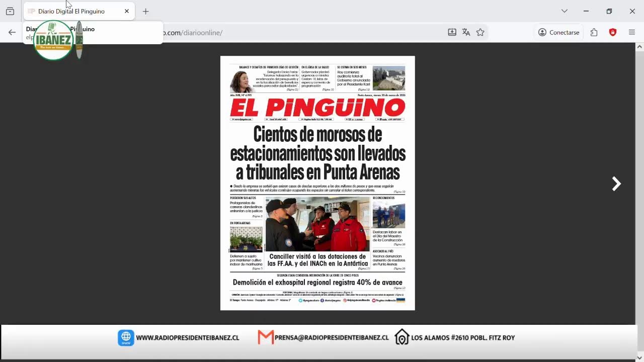Click the address bar URL field

[302, 33]
